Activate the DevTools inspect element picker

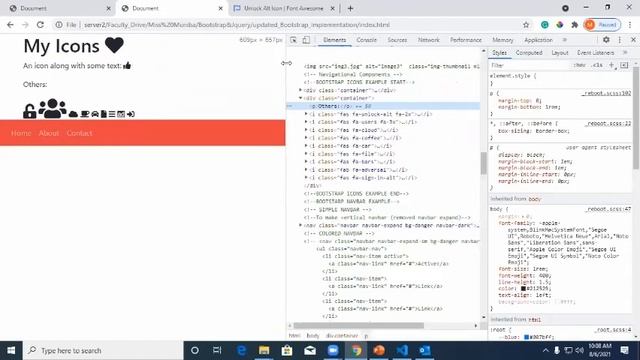tap(293, 40)
